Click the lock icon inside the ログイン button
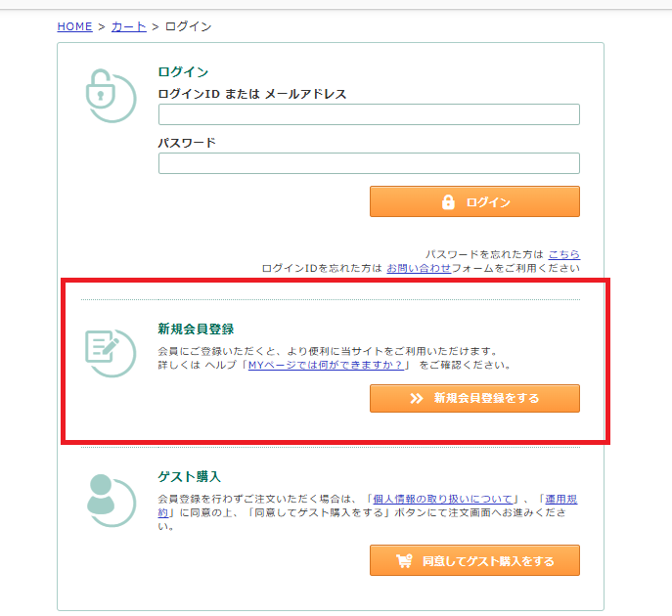The height and width of the screenshot is (616, 672). tap(448, 202)
